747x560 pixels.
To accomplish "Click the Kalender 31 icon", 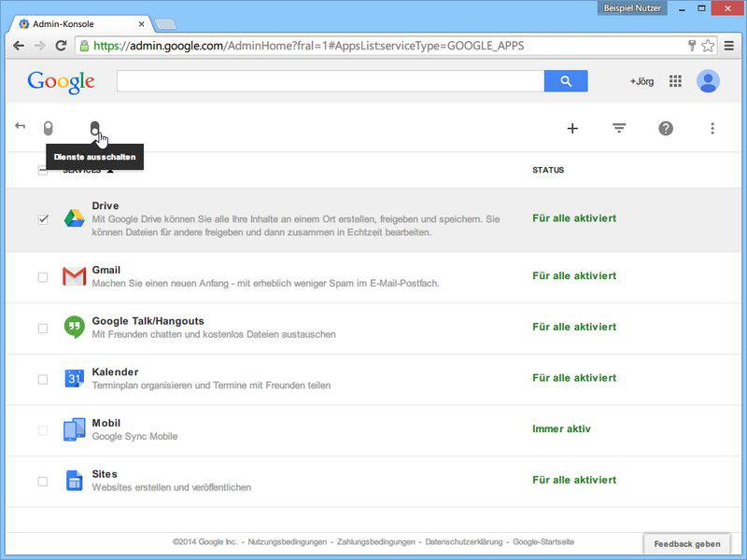I will [x=75, y=378].
